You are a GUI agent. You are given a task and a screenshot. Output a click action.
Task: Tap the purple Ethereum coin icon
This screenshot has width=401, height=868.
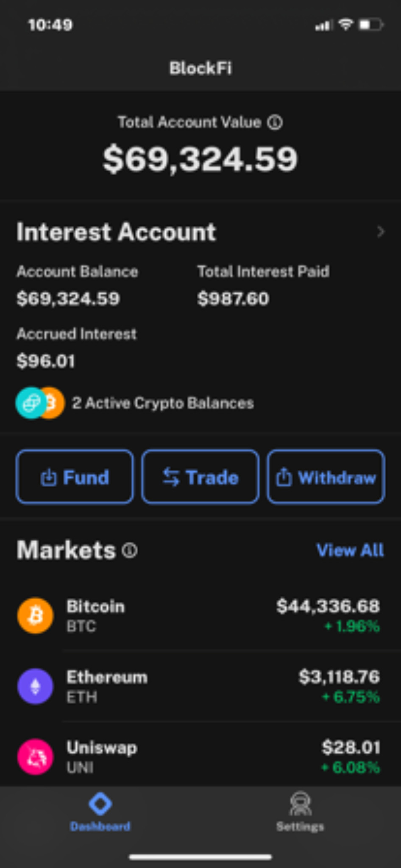(35, 686)
